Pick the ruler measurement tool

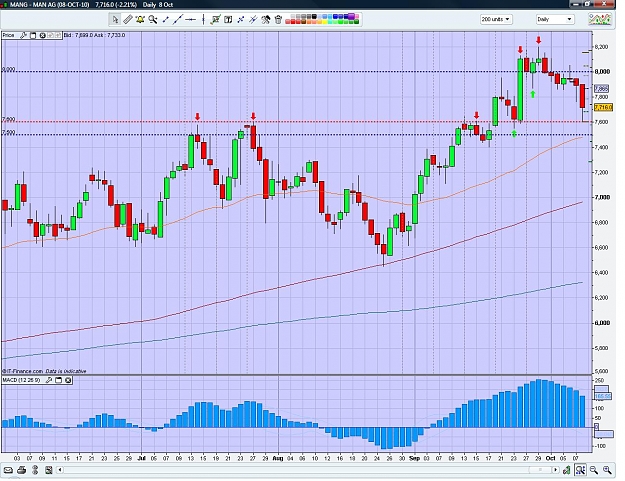(x=128, y=19)
